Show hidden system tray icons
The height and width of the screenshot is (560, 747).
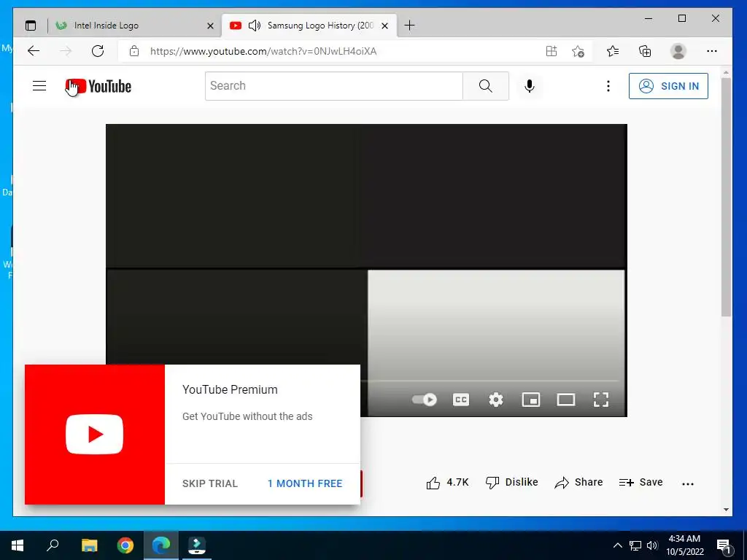coord(617,545)
